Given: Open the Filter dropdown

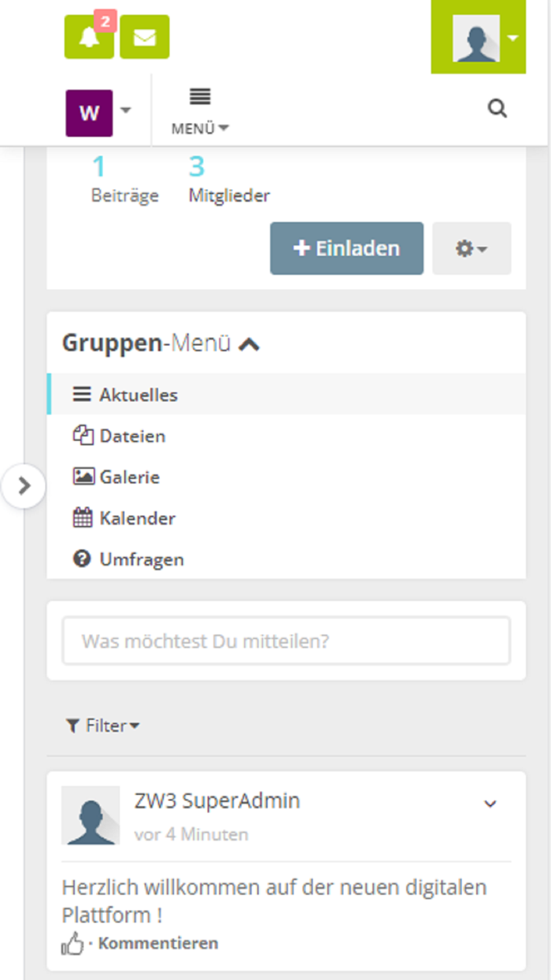Looking at the screenshot, I should [102, 726].
